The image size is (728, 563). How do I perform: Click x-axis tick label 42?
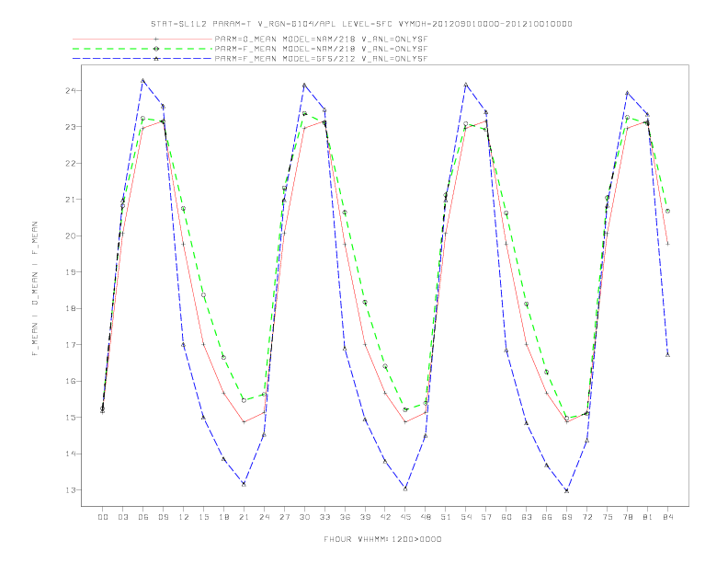tap(385, 517)
